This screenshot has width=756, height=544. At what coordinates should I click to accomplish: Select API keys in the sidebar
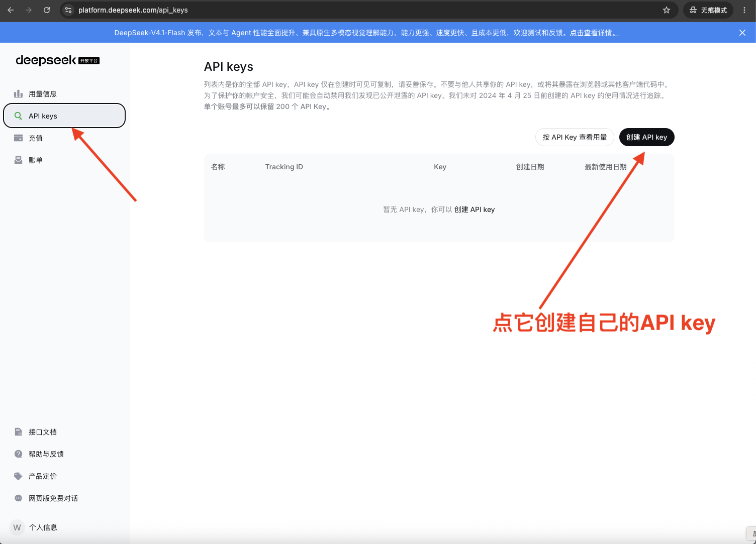click(x=64, y=116)
